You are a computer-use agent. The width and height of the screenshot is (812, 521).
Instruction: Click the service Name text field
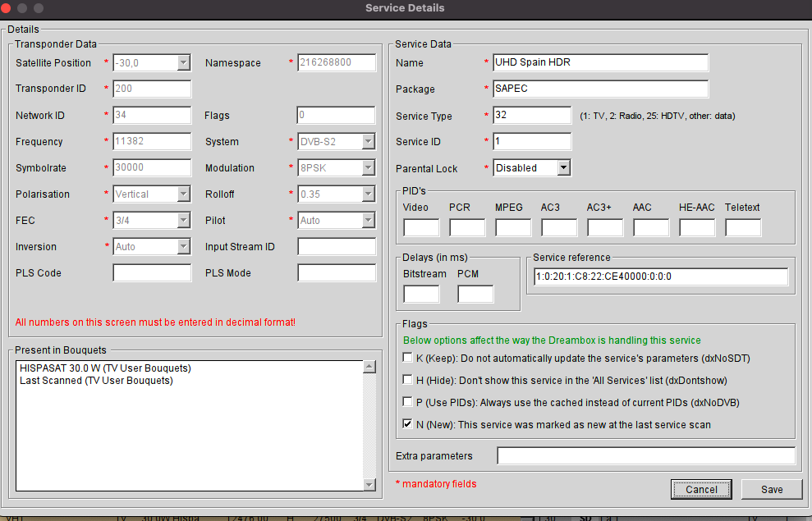pos(599,63)
